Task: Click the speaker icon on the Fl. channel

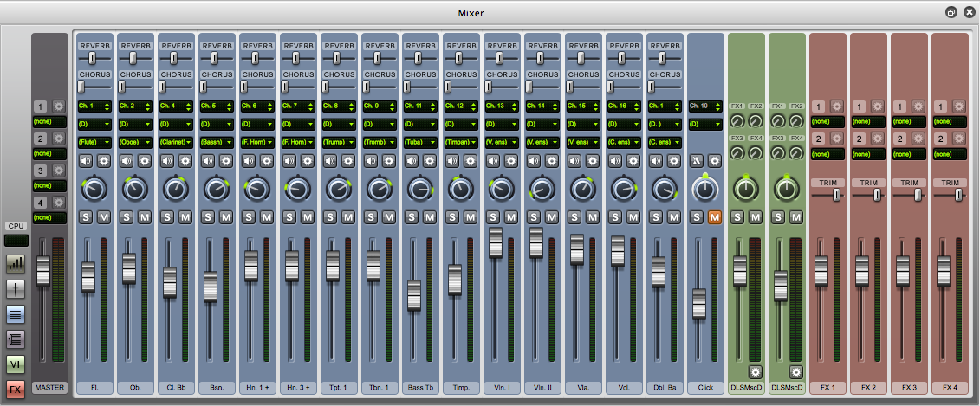Action: 87,161
